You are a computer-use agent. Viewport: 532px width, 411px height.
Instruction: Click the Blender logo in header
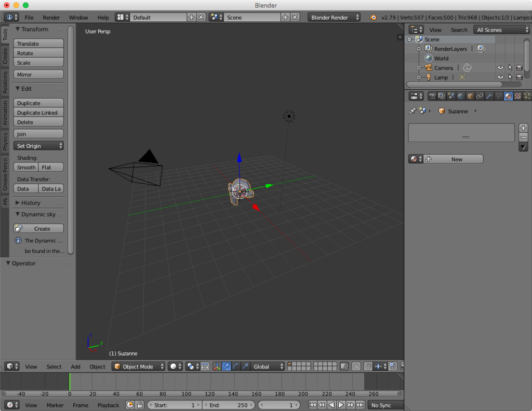[x=373, y=17]
